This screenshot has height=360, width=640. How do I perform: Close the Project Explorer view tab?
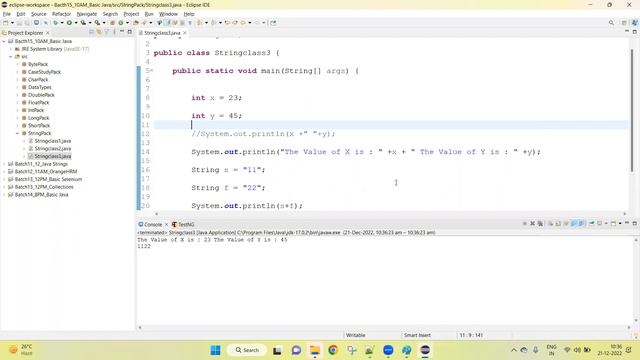48,33
